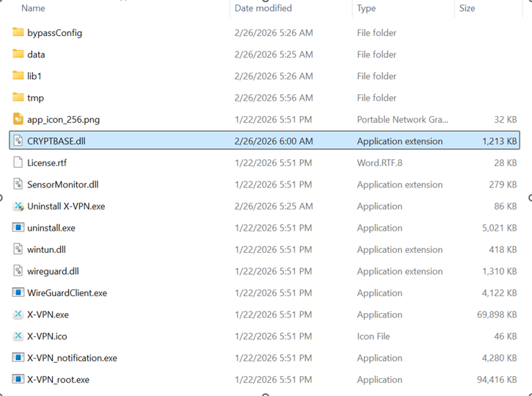This screenshot has height=396, width=532.
Task: Select the License.rtf document icon
Action: coord(18,162)
